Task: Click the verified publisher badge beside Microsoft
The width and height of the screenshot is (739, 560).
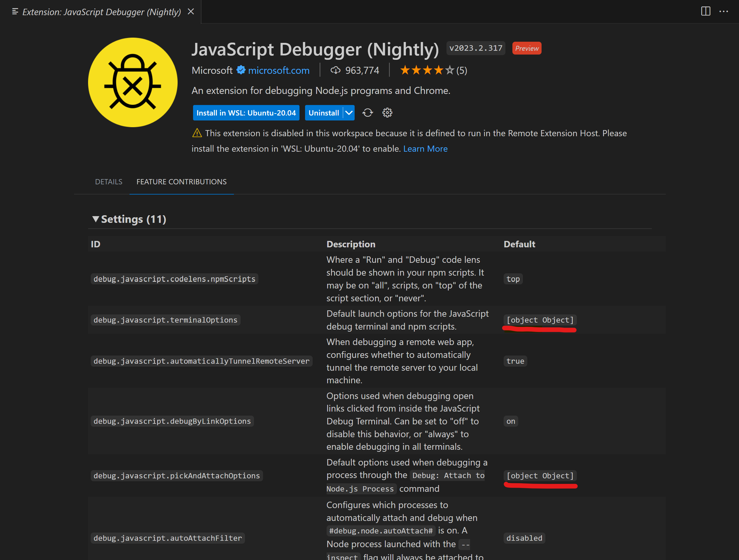Action: coord(241,70)
